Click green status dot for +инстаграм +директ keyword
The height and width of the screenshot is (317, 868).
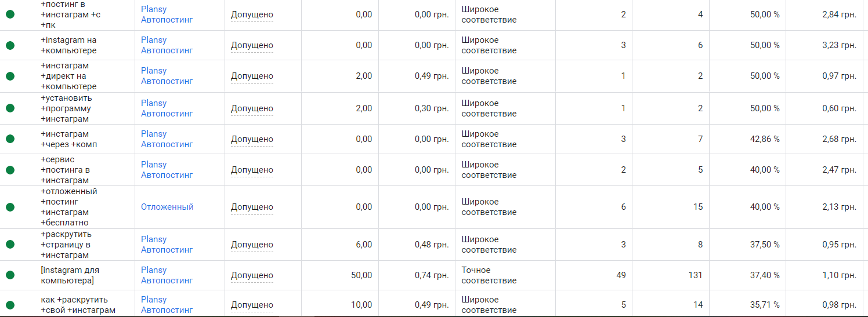(10, 76)
